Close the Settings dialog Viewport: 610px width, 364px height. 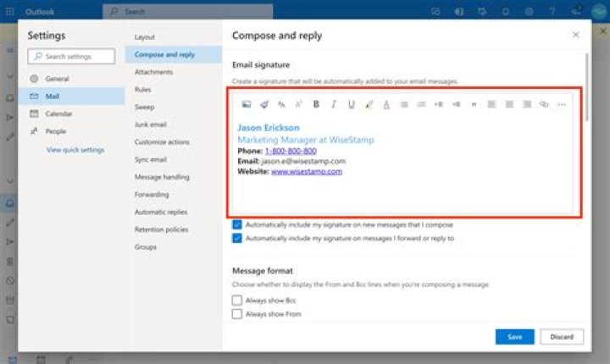tap(576, 35)
